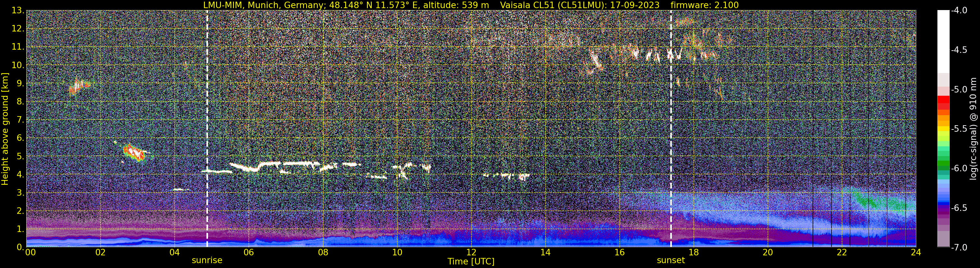Click the '10' time tick label
The image size is (980, 268).
click(x=397, y=253)
